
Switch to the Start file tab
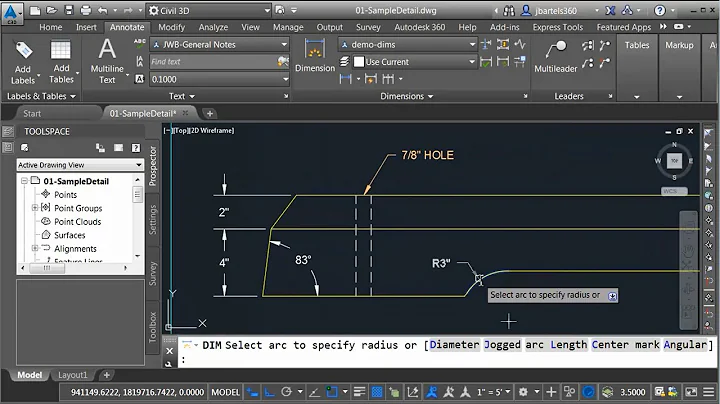pyautogui.click(x=32, y=113)
